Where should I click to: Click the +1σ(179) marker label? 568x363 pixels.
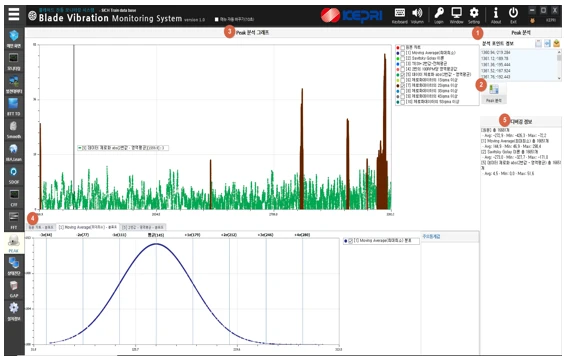pyautogui.click(x=192, y=235)
